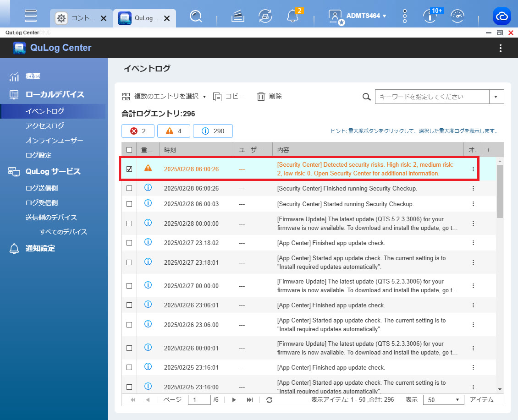Image resolution: width=518 pixels, height=420 pixels.
Task: Open the myQNAPcloud blue cloud icon
Action: pos(502,16)
